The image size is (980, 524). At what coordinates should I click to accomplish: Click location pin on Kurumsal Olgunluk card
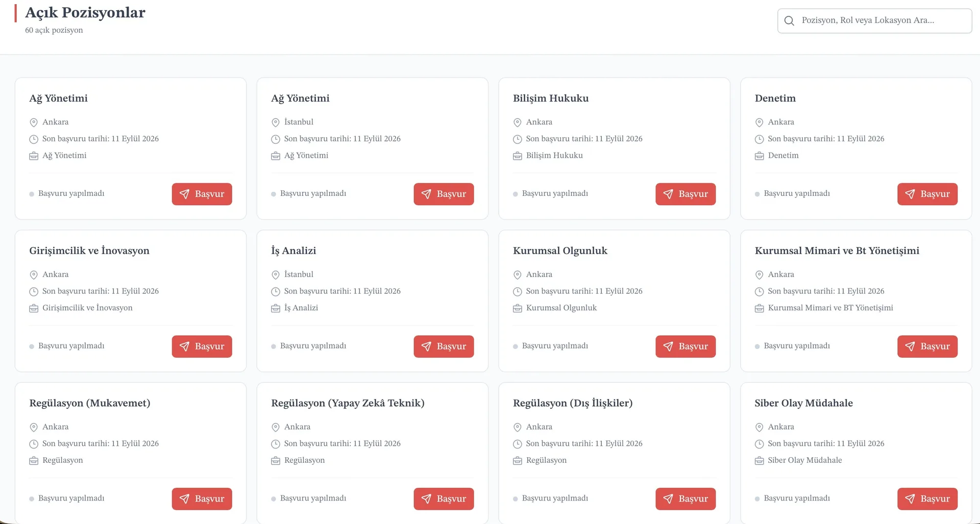click(x=517, y=275)
